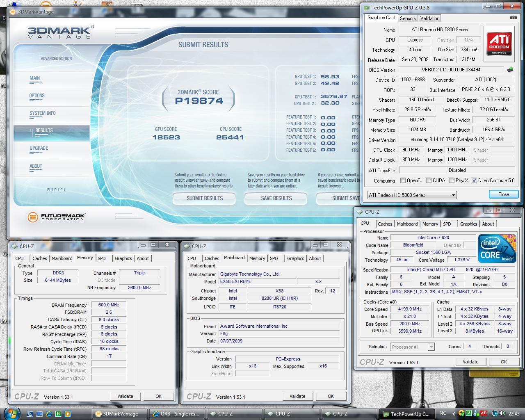The height and width of the screenshot is (420, 525).
Task: Open the ATI Radeon HD 5800 Series dropdown
Action: (x=412, y=195)
